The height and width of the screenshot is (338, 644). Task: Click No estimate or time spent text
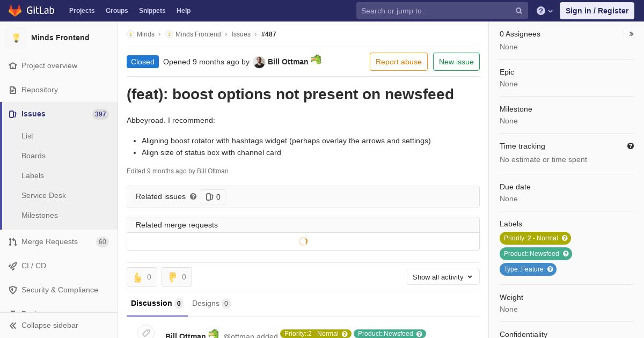coord(543,159)
